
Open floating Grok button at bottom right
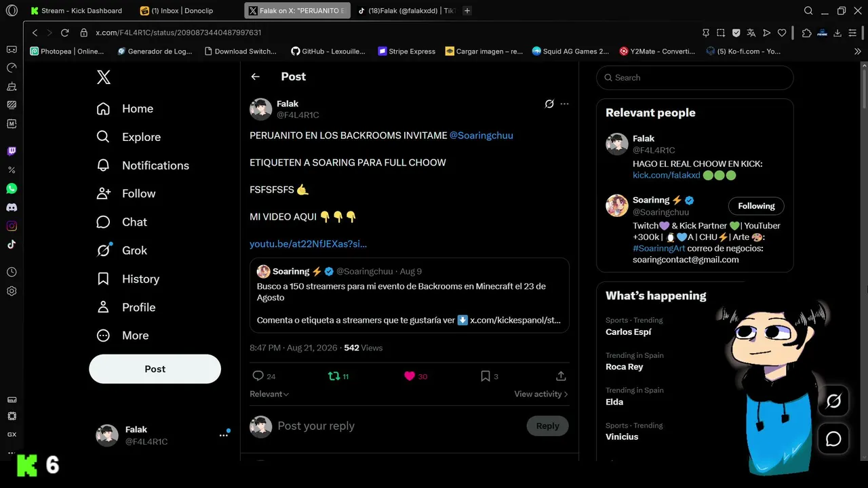pyautogui.click(x=833, y=401)
